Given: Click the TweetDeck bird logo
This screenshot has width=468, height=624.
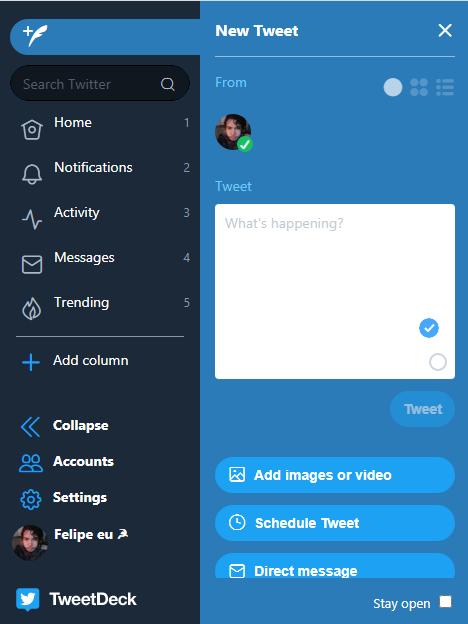Looking at the screenshot, I should pos(27,599).
